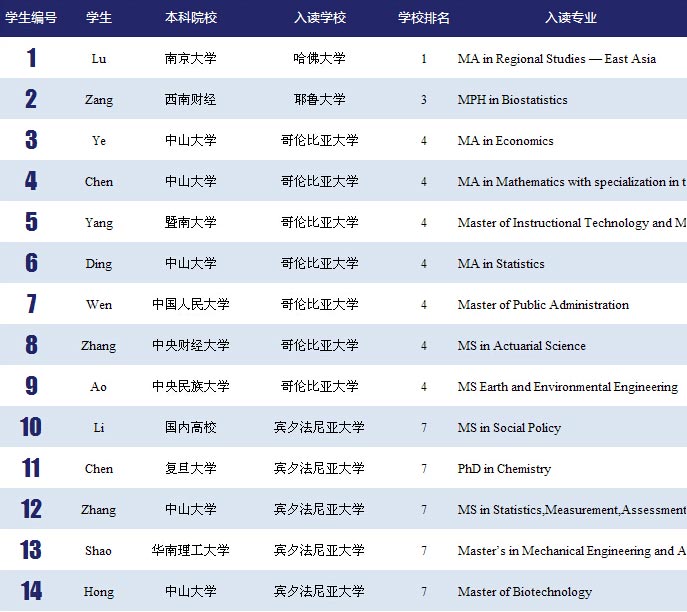
Task: Click the 入读学校 column header
Action: (x=320, y=18)
